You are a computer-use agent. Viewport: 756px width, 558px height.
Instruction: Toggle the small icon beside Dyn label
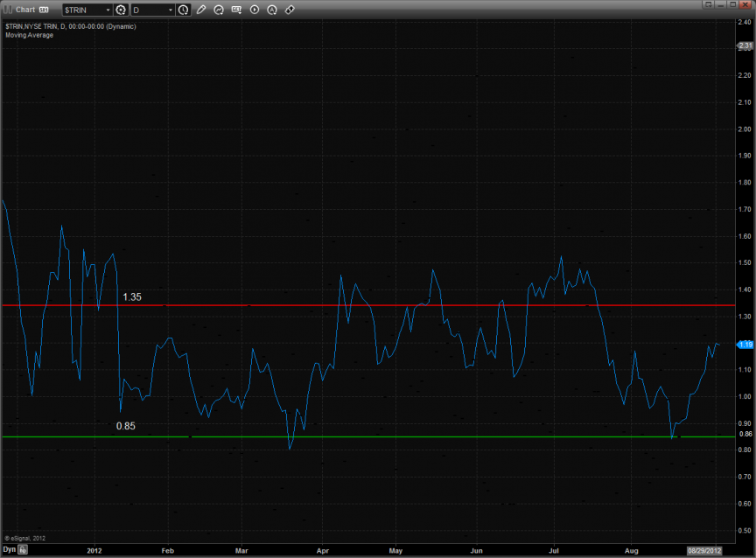coord(24,550)
